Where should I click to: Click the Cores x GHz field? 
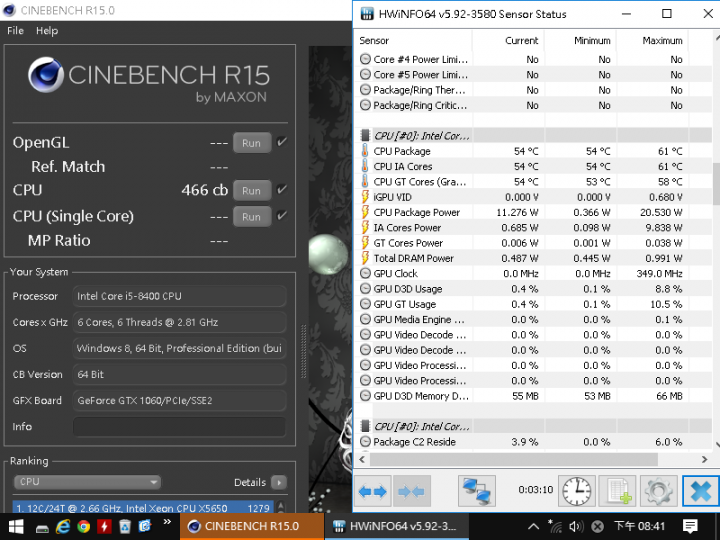pyautogui.click(x=180, y=322)
